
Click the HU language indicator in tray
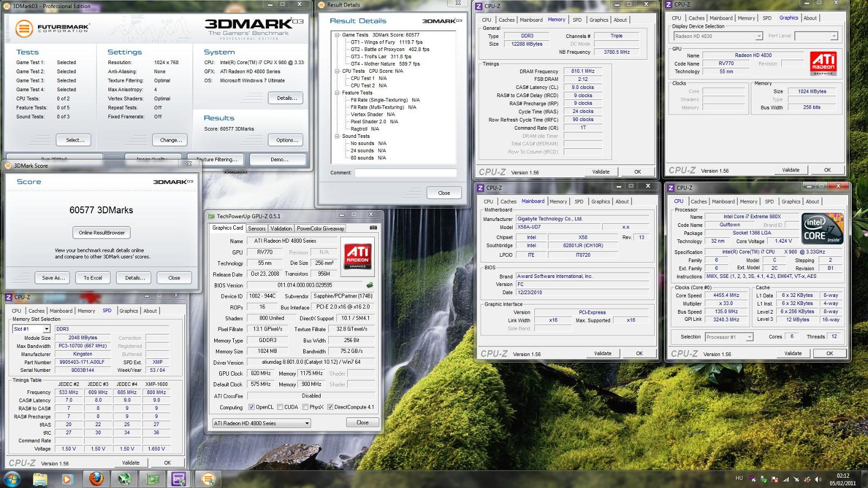[739, 478]
